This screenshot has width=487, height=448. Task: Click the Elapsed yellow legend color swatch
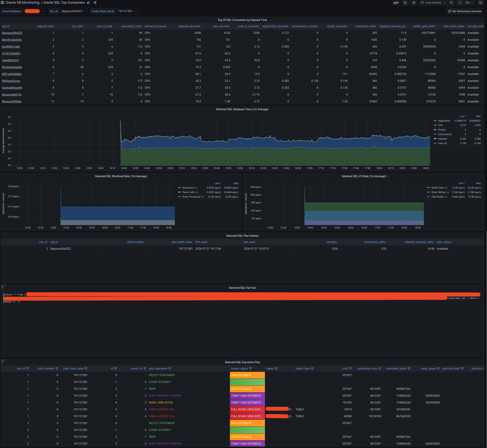435,139
